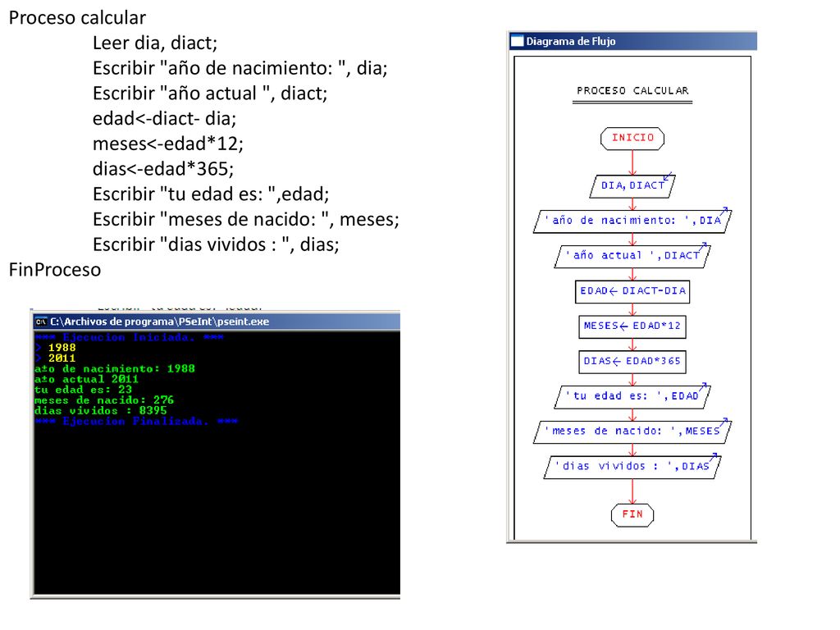The width and height of the screenshot is (840, 630).
Task: Click the DIAS←EDAD*365 assignment box
Action: (632, 361)
